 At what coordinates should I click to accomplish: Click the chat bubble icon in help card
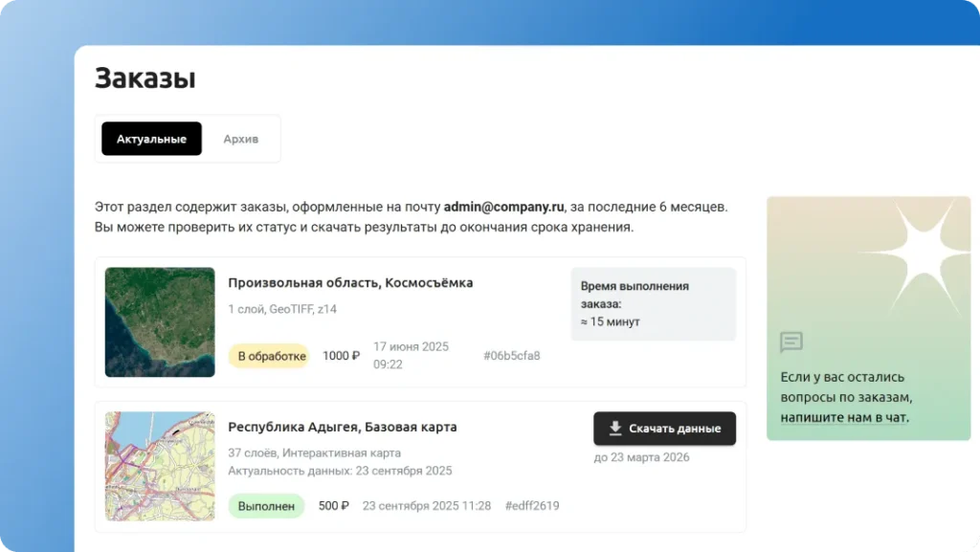[x=791, y=342]
